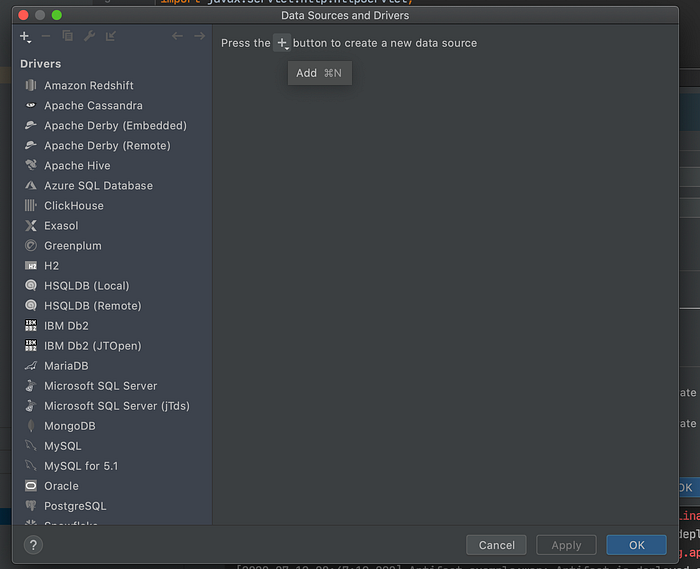Image resolution: width=700 pixels, height=569 pixels.
Task: Click the Remove minus icon in toolbar
Action: [x=46, y=36]
